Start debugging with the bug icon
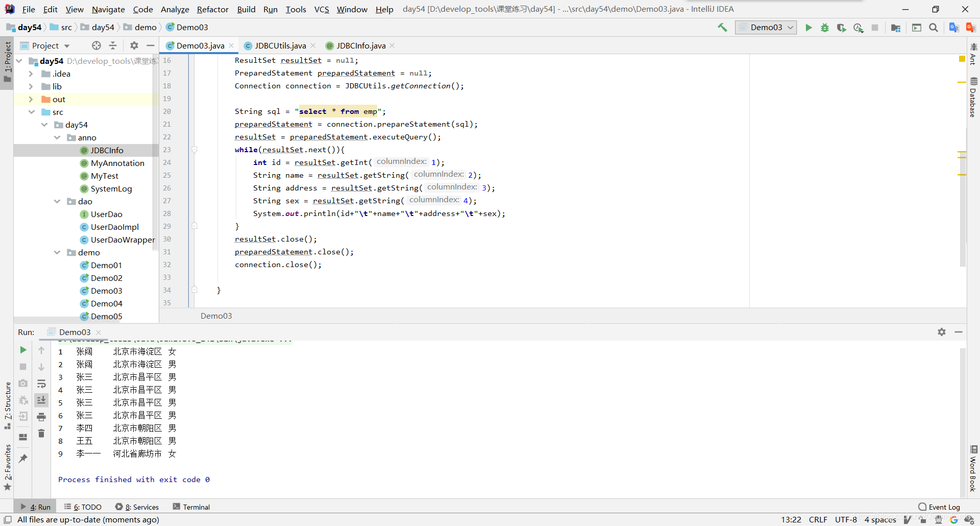This screenshot has width=980, height=526. pos(825,28)
